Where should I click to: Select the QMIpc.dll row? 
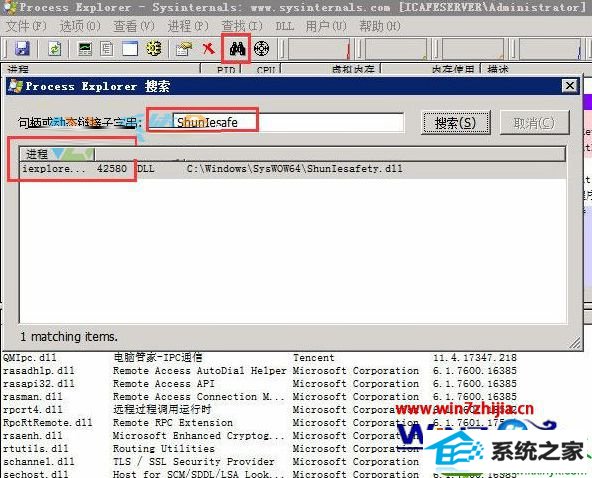pyautogui.click(x=260, y=357)
